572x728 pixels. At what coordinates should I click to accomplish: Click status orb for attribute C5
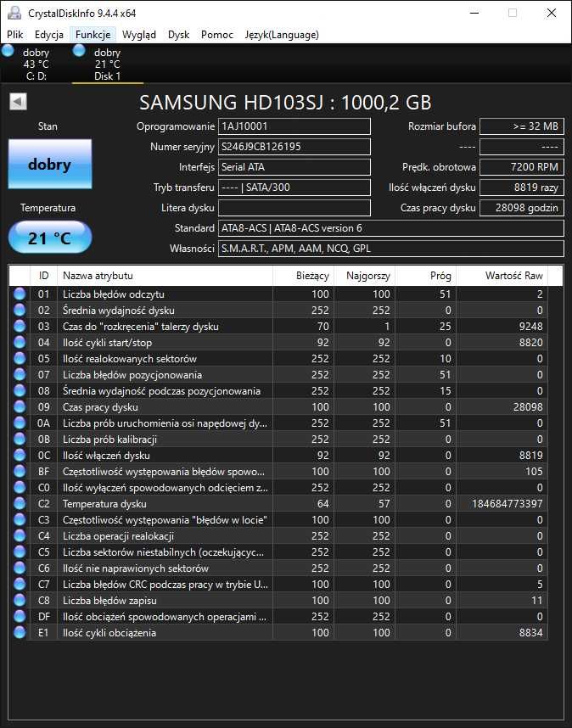click(20, 552)
